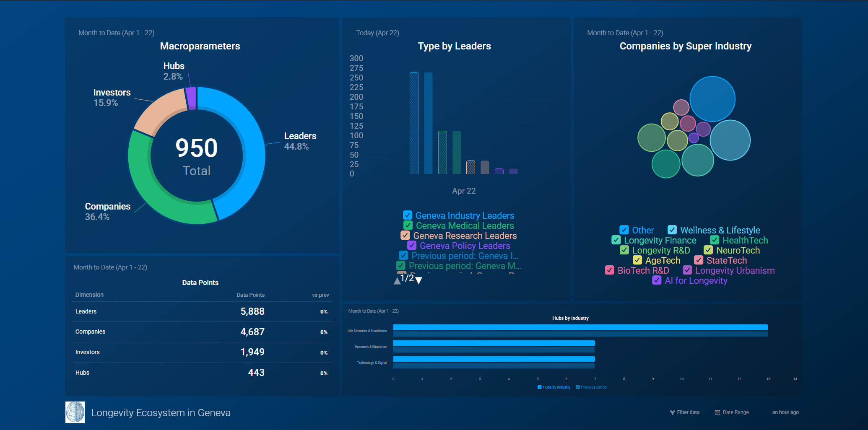Click the 'an hour ago' refresh timestamp
Viewport: 868px width, 430px height.
point(785,412)
